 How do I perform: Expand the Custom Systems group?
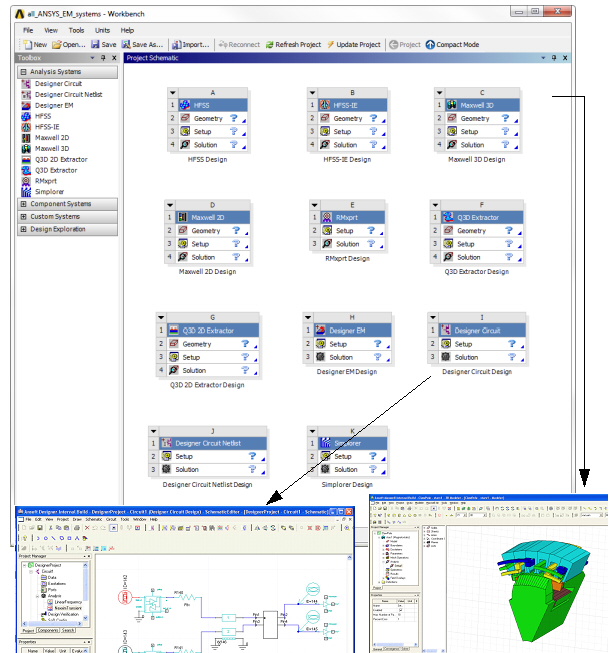tap(24, 217)
